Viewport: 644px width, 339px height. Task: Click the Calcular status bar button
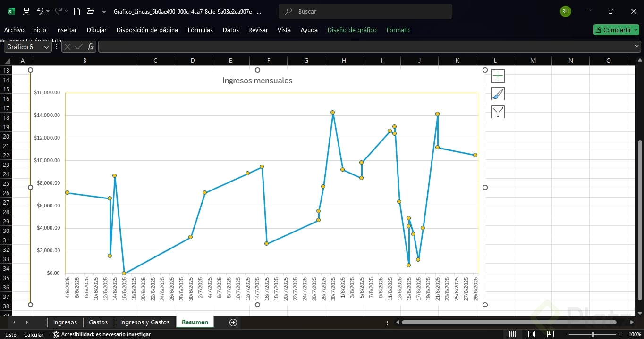coord(34,335)
